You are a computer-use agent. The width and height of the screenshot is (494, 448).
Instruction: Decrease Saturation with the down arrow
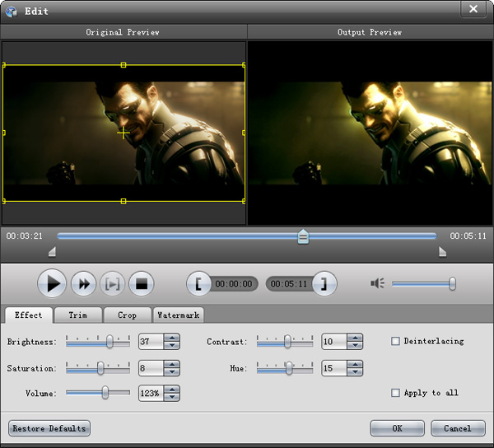tap(172, 371)
